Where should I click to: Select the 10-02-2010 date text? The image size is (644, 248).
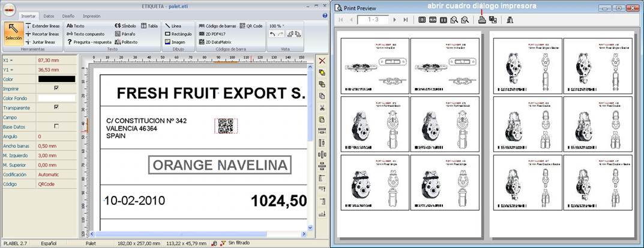(x=134, y=201)
